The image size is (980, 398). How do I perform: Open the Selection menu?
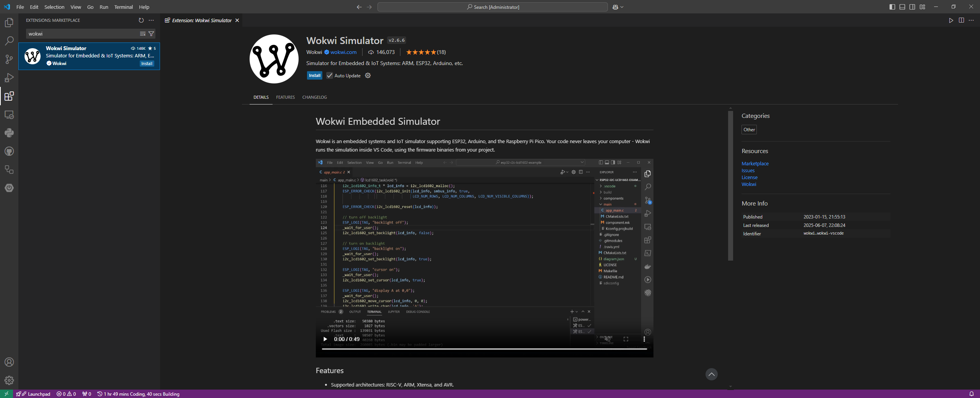tap(54, 7)
